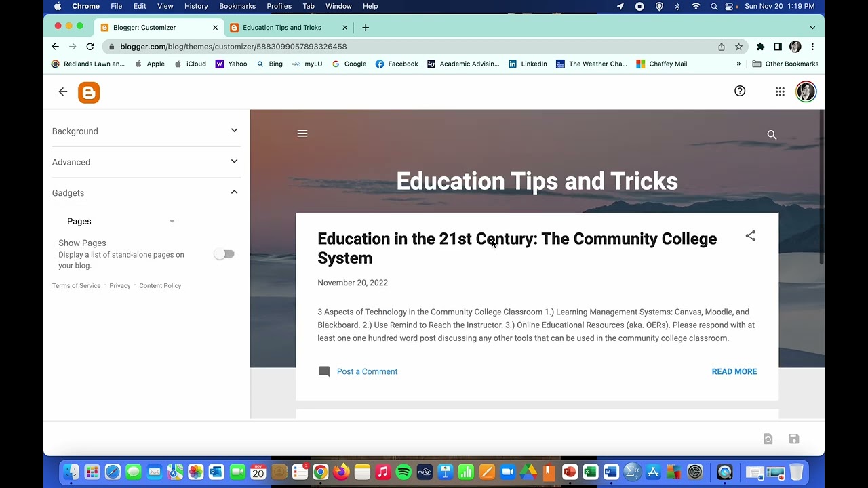Viewport: 868px width, 488px height.
Task: Open the Apple menu
Action: [58, 6]
